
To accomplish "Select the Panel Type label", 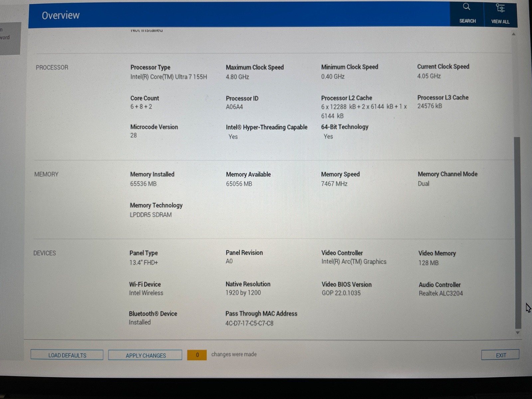I will (144, 253).
